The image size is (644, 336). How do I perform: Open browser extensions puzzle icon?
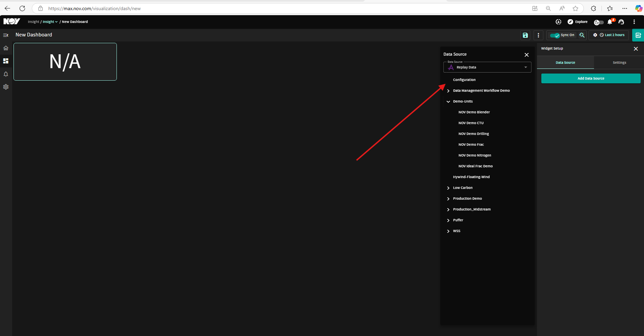pos(593,8)
